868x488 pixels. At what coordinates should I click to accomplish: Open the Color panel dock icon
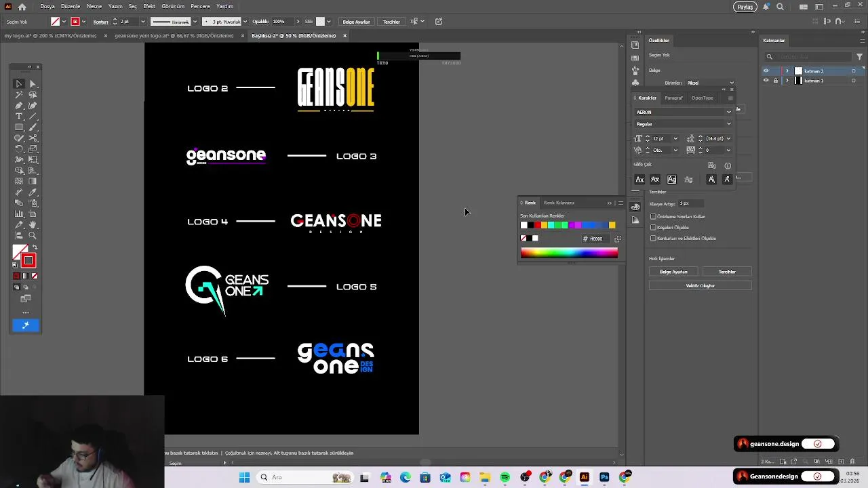(x=635, y=207)
